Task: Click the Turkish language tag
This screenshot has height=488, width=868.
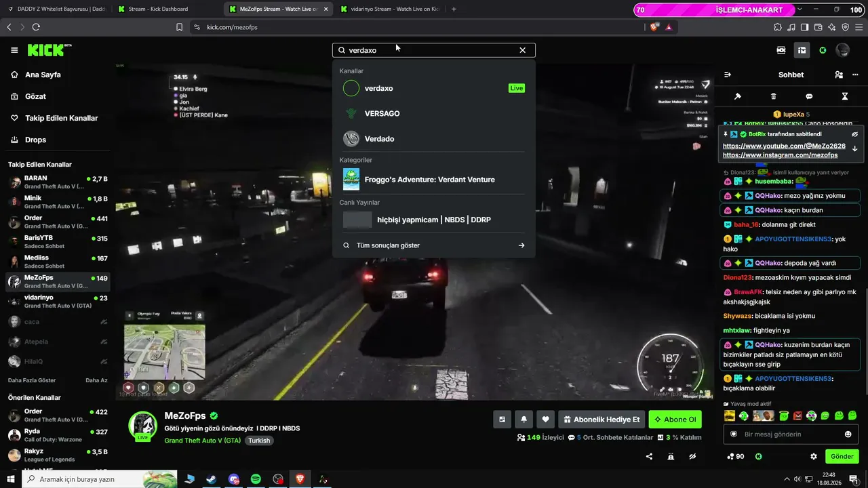Action: tap(259, 441)
